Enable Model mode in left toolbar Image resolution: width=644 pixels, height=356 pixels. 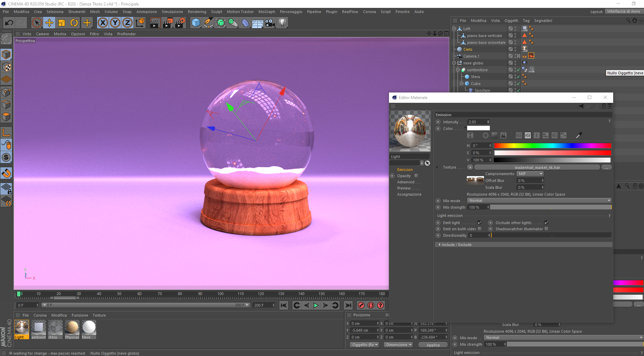coord(6,55)
